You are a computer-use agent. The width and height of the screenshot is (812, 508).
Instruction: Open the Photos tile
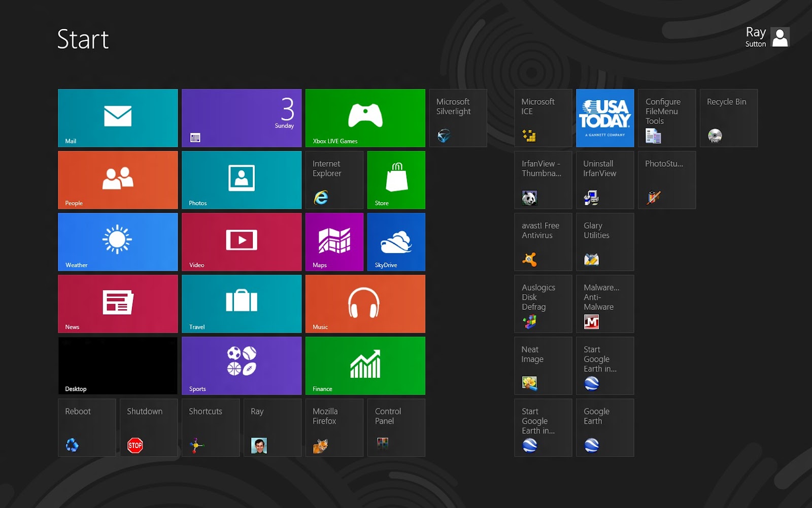[242, 180]
